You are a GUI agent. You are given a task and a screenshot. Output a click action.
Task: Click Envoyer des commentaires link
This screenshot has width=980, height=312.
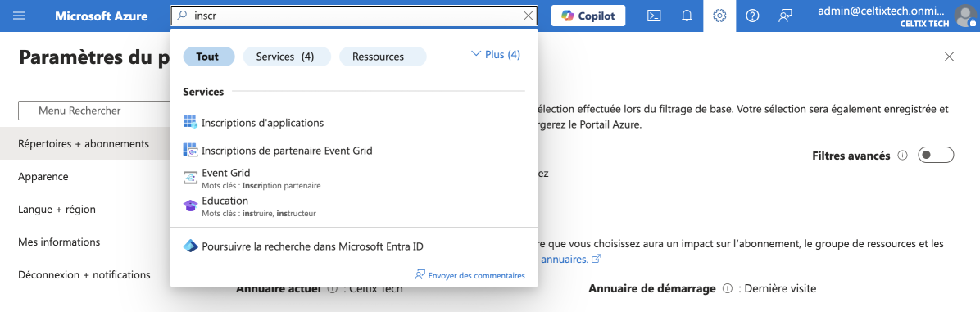coord(470,275)
